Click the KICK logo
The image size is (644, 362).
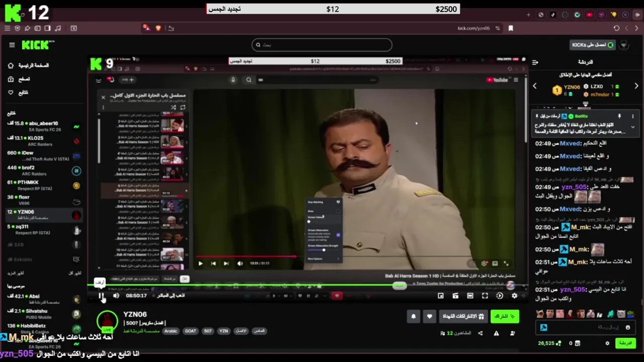[38, 45]
